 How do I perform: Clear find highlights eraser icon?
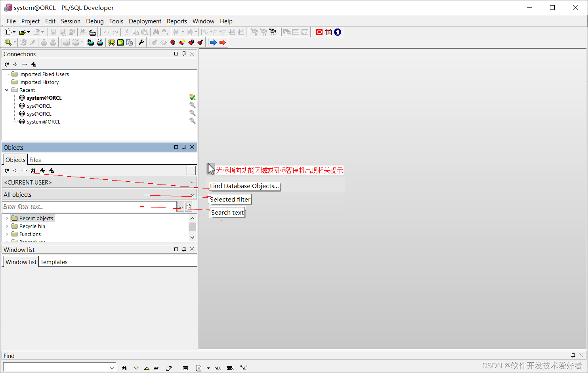pyautogui.click(x=169, y=368)
